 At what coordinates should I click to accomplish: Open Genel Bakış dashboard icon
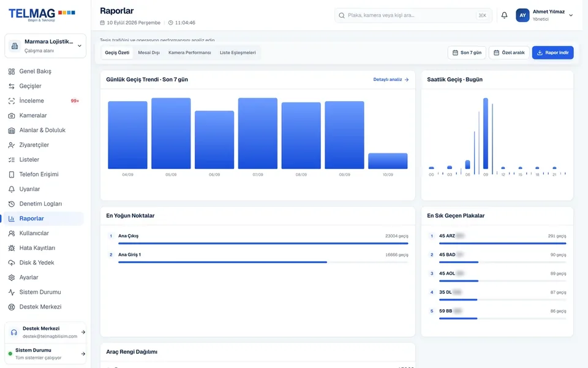[x=12, y=71]
